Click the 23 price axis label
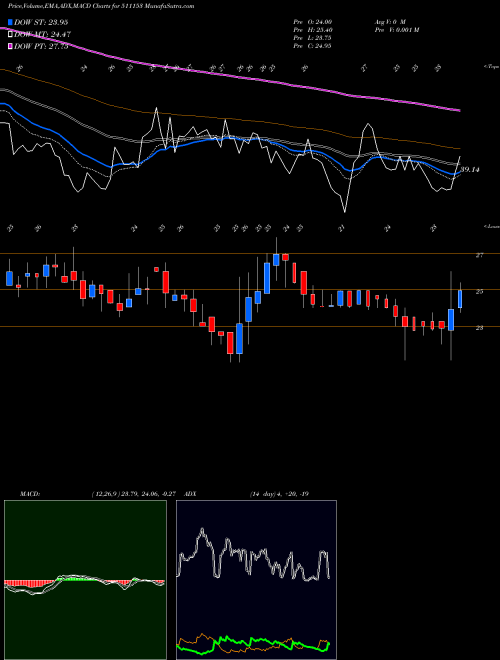 [x=479, y=328]
